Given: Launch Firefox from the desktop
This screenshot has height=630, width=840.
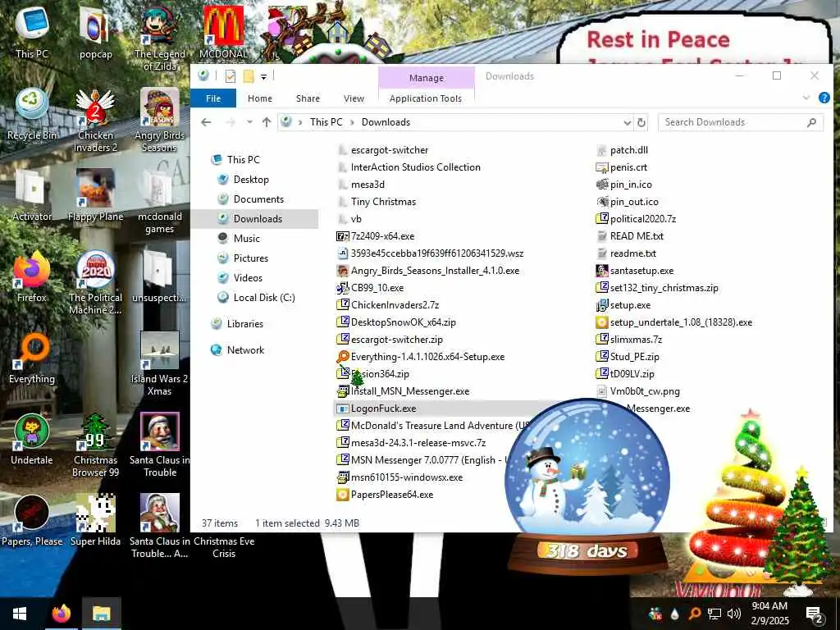Looking at the screenshot, I should click(32, 277).
